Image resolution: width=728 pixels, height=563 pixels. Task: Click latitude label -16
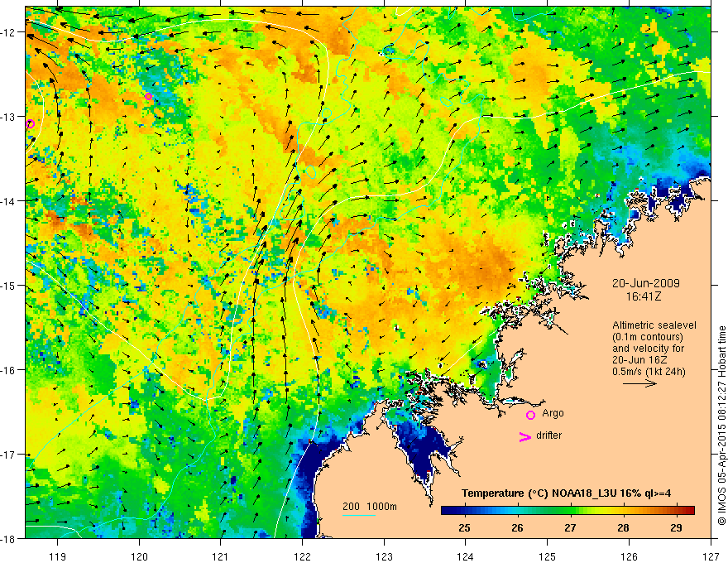(9, 370)
